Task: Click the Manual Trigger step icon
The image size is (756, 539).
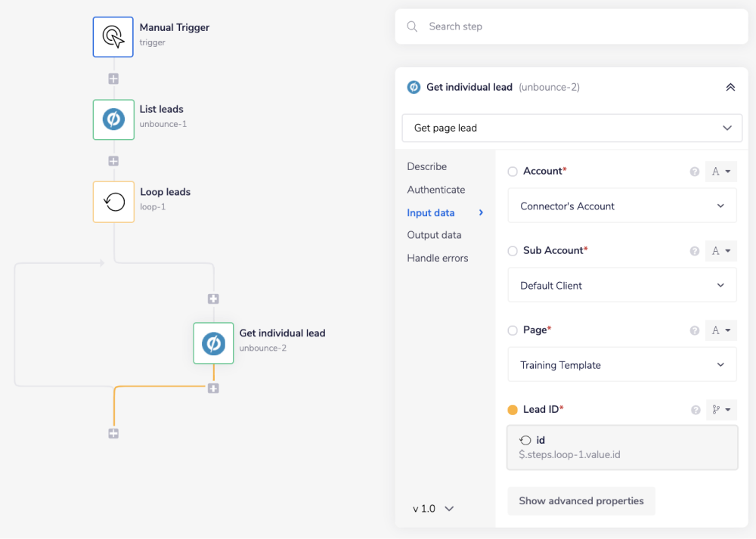Action: 113,37
